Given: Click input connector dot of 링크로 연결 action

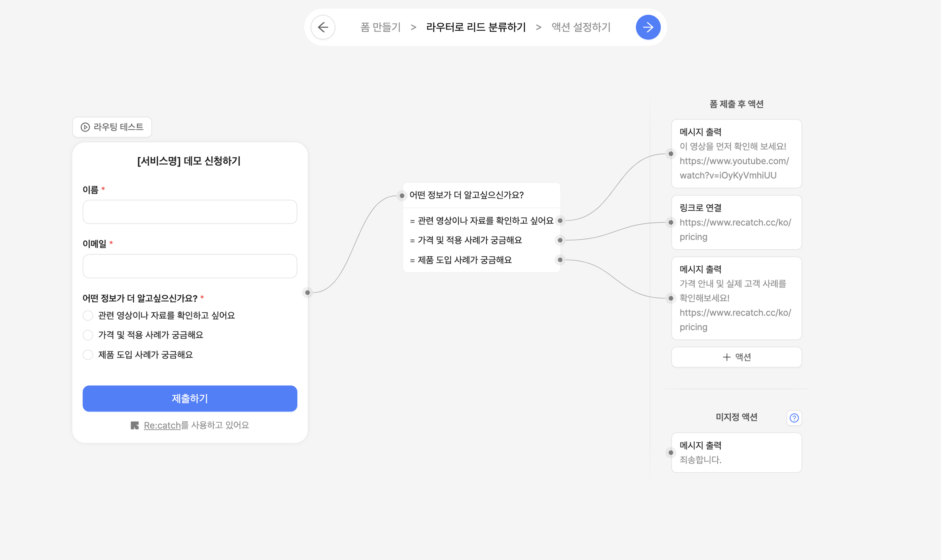Looking at the screenshot, I should [x=671, y=222].
